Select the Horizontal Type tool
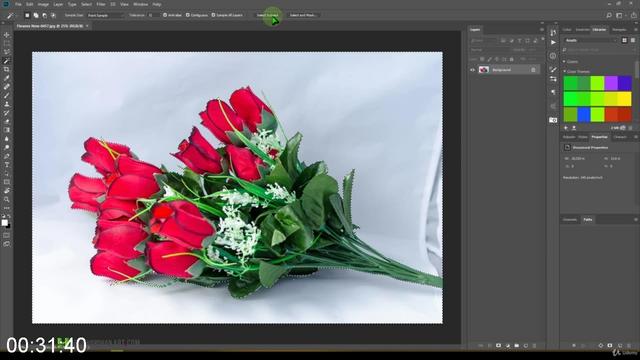Viewport: 640px width, 360px height. pyautogui.click(x=7, y=164)
